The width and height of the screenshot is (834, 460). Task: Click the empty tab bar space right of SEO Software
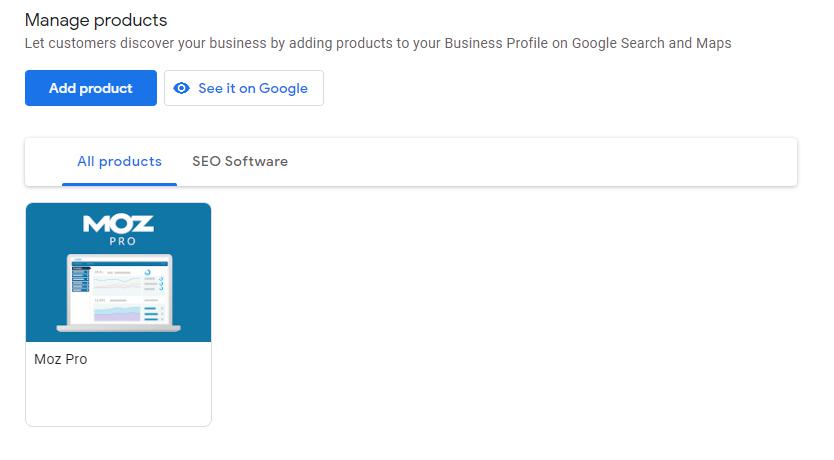pos(540,161)
